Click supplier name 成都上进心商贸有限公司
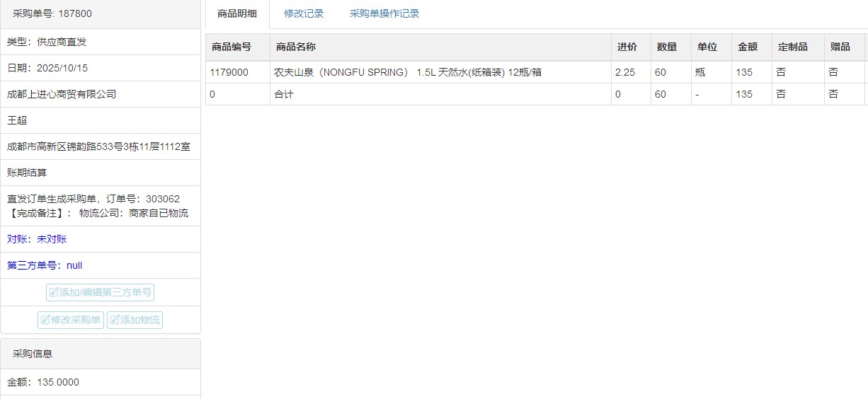Image resolution: width=868 pixels, height=399 pixels. 62,94
